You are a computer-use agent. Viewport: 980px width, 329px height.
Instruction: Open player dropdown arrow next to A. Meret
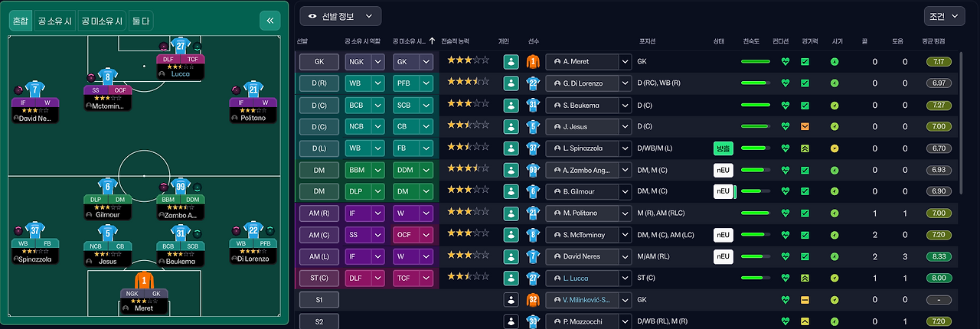626,62
